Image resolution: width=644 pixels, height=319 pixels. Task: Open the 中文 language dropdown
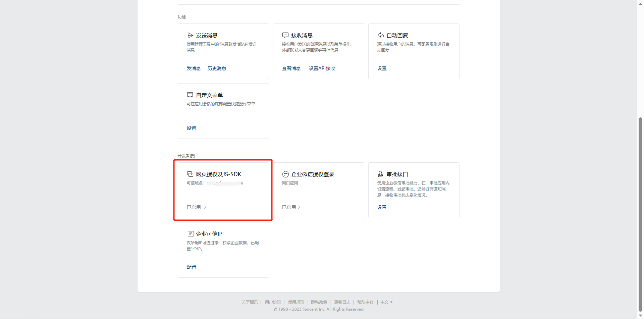pyautogui.click(x=386, y=302)
